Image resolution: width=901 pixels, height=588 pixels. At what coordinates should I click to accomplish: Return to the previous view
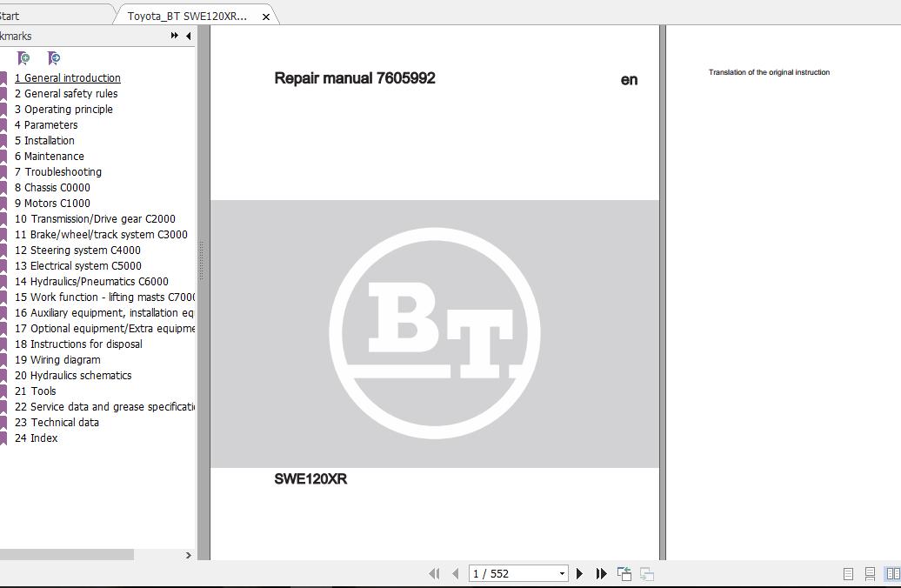coord(624,573)
